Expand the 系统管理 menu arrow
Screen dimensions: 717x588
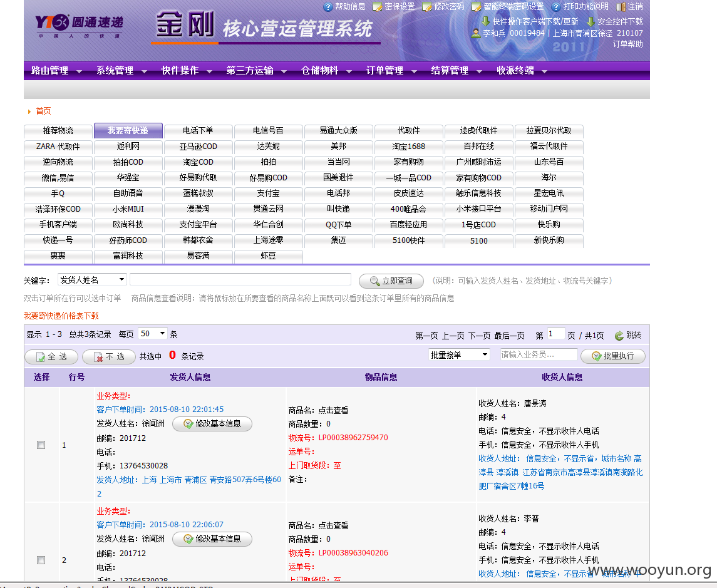[145, 71]
